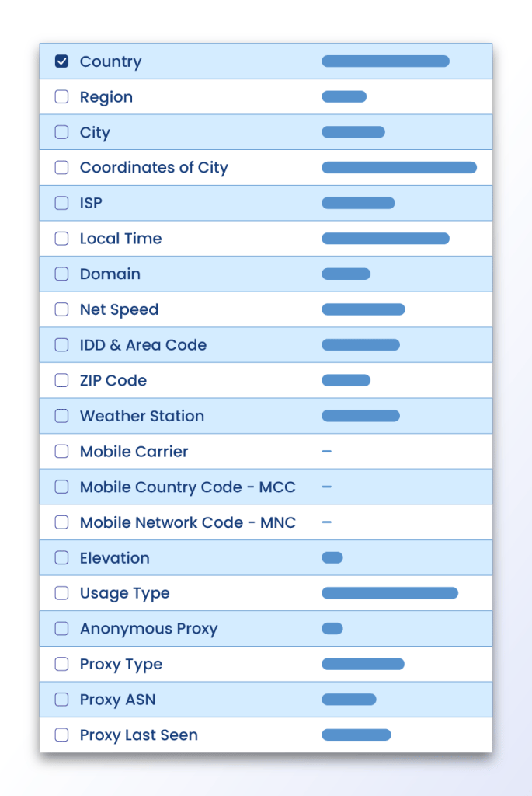Enable the Net Speed checkbox
The width and height of the screenshot is (532, 796).
tap(61, 309)
